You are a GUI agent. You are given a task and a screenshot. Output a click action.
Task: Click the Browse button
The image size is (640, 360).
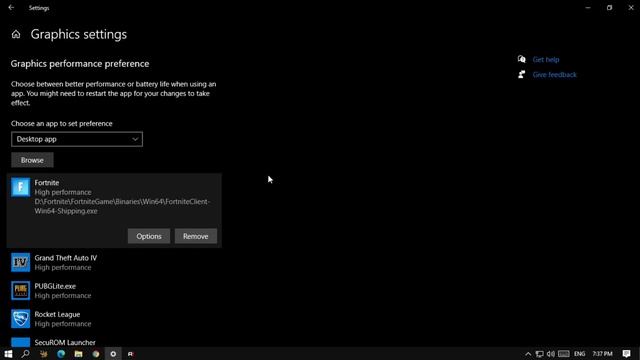pyautogui.click(x=32, y=160)
